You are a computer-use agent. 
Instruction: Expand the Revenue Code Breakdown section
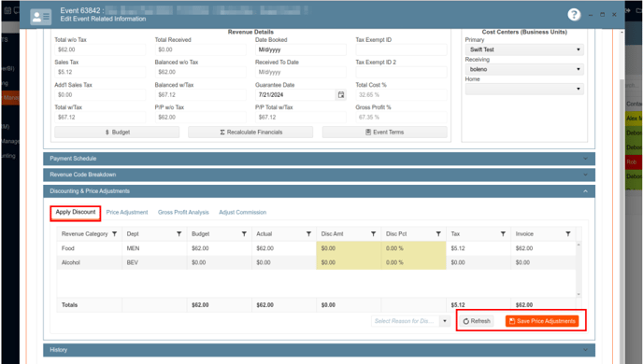(x=319, y=175)
